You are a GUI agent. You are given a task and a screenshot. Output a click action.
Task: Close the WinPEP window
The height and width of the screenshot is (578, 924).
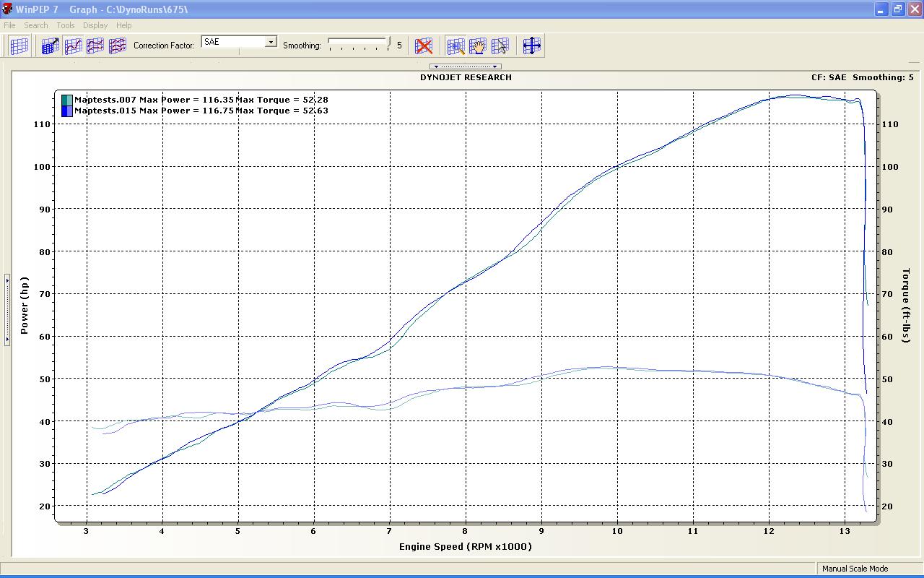tap(914, 9)
